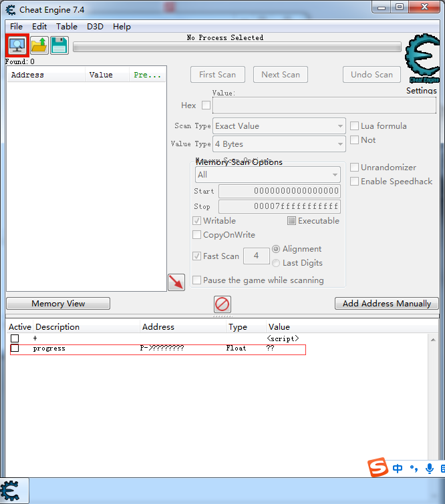Click the Sogou input method S icon
This screenshot has width=445, height=504.
click(x=378, y=467)
